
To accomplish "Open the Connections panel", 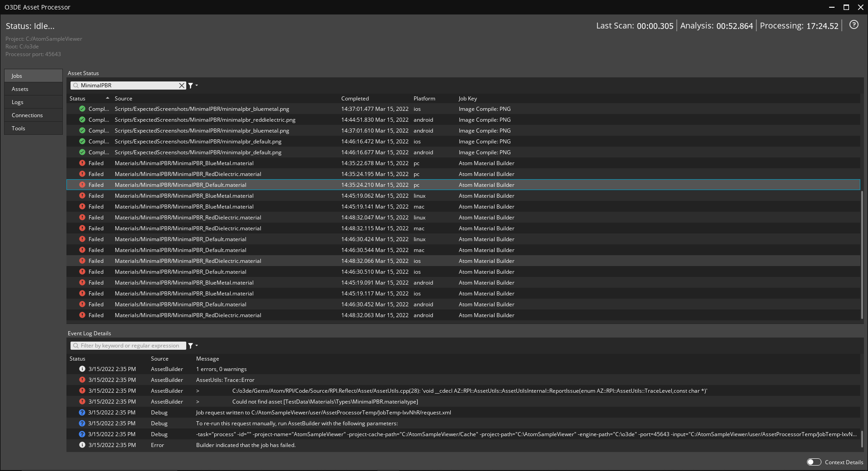I will pos(33,115).
